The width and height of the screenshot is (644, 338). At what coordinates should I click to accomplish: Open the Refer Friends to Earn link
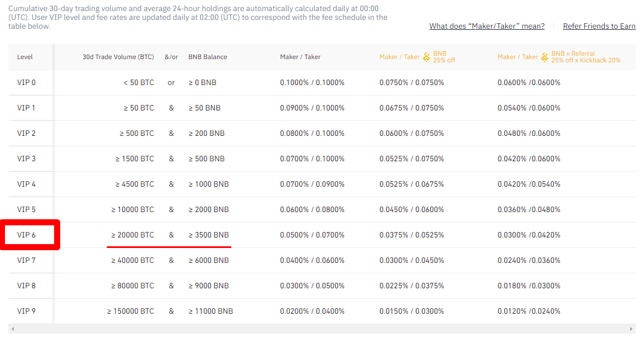(x=599, y=27)
